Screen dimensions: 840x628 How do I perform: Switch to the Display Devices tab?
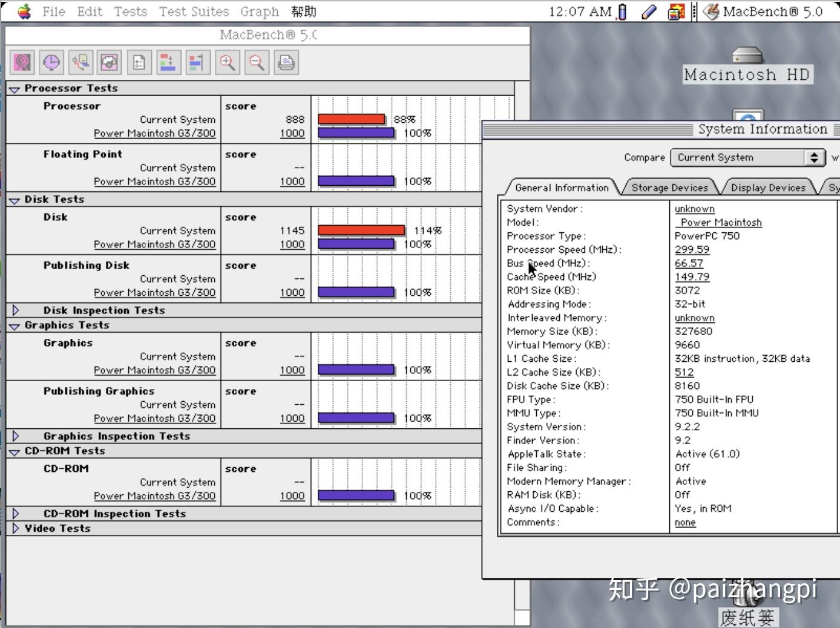(768, 188)
